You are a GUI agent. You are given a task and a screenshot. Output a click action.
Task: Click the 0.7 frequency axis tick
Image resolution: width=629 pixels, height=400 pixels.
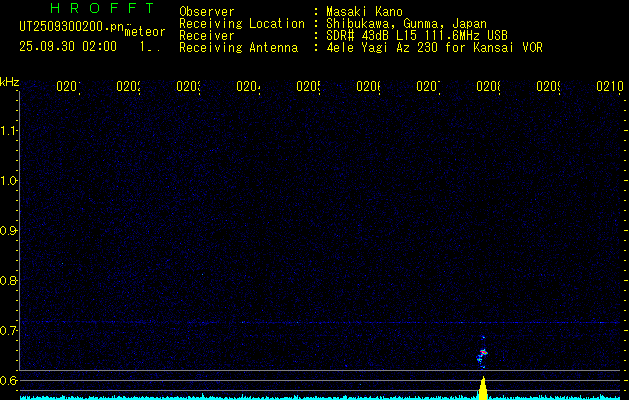point(10,330)
